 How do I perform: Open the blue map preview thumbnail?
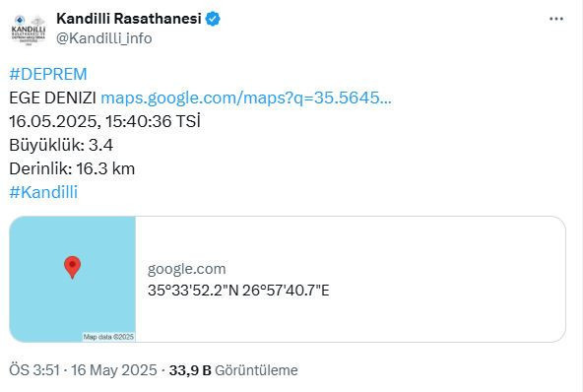pos(73,279)
